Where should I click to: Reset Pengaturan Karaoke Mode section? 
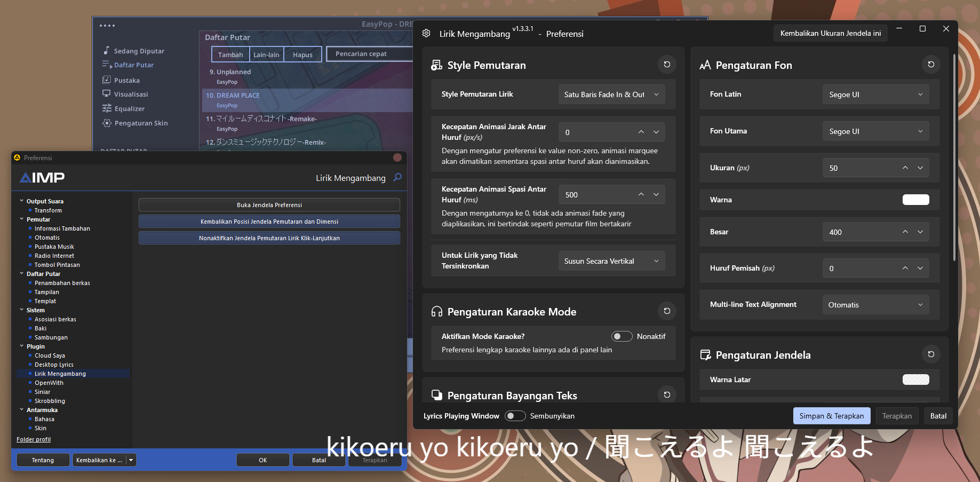[667, 311]
